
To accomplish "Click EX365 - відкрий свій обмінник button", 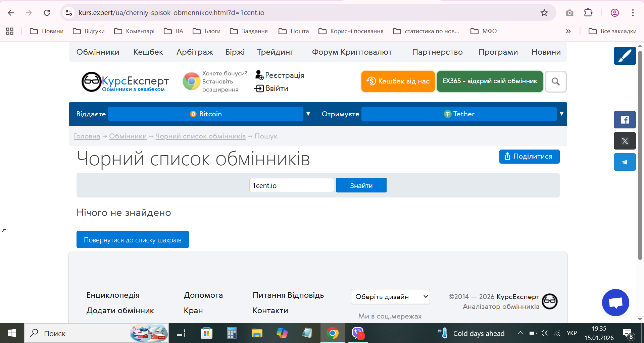I will coord(490,81).
